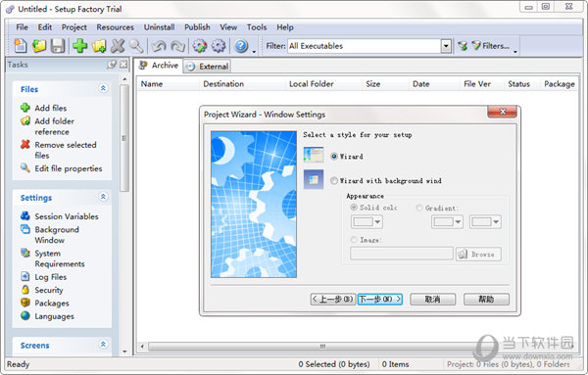This screenshot has height=375, width=588.
Task: Open the Project menu
Action: click(x=73, y=27)
